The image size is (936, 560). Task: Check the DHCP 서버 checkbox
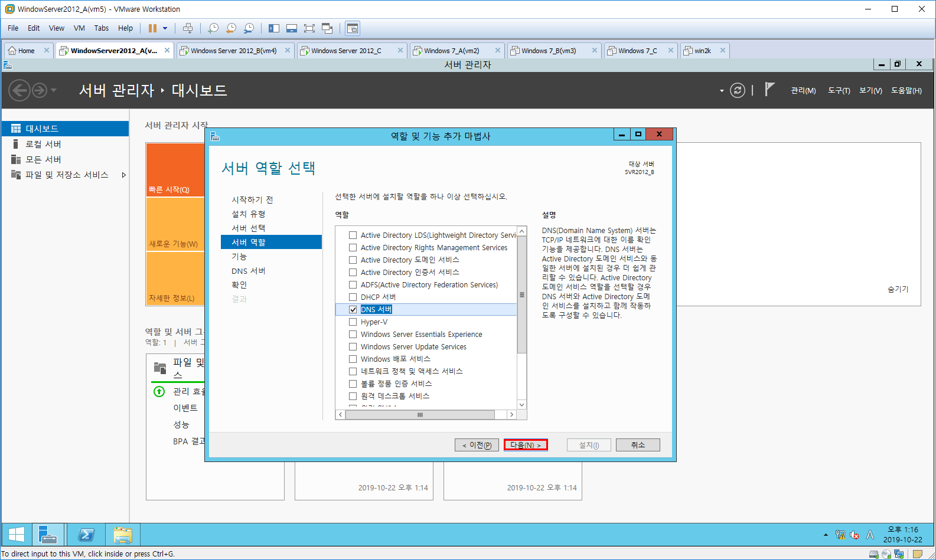(x=353, y=297)
